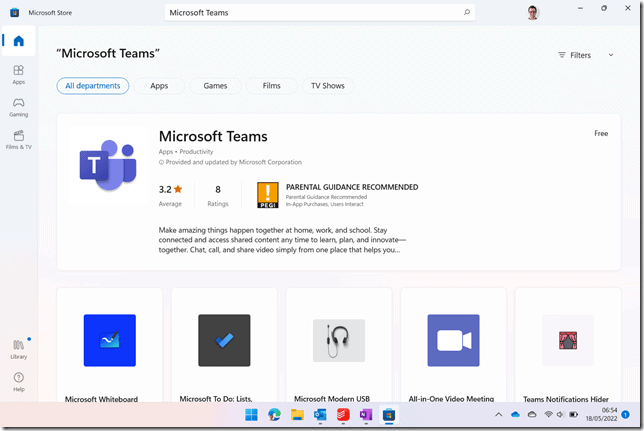Open the Help icon in sidebar
Screen dimensions: 644x431
pos(18,381)
